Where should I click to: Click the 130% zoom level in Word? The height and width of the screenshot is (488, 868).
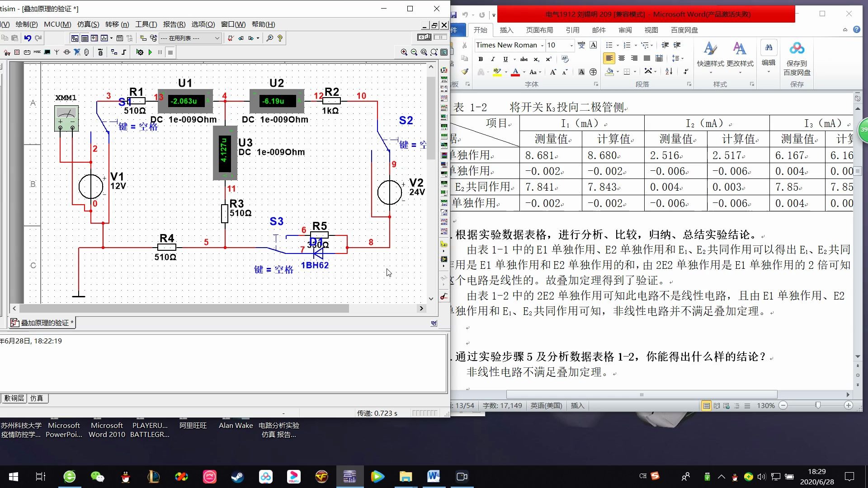click(x=766, y=406)
